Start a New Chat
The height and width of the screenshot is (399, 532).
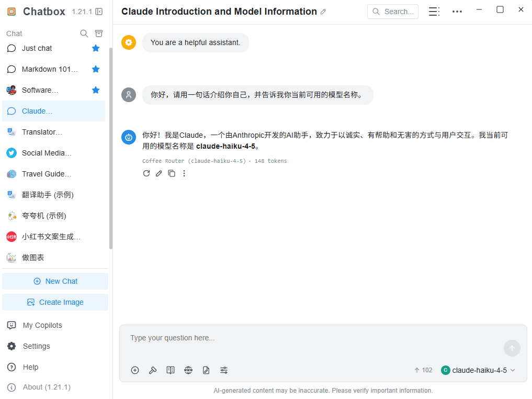(x=55, y=281)
